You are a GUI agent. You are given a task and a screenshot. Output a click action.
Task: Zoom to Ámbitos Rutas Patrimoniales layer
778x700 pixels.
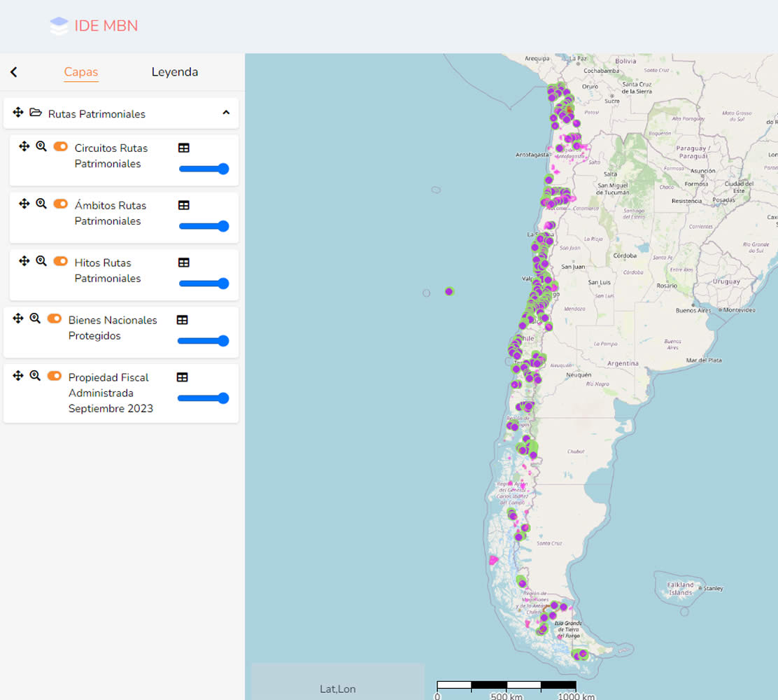pos(41,203)
